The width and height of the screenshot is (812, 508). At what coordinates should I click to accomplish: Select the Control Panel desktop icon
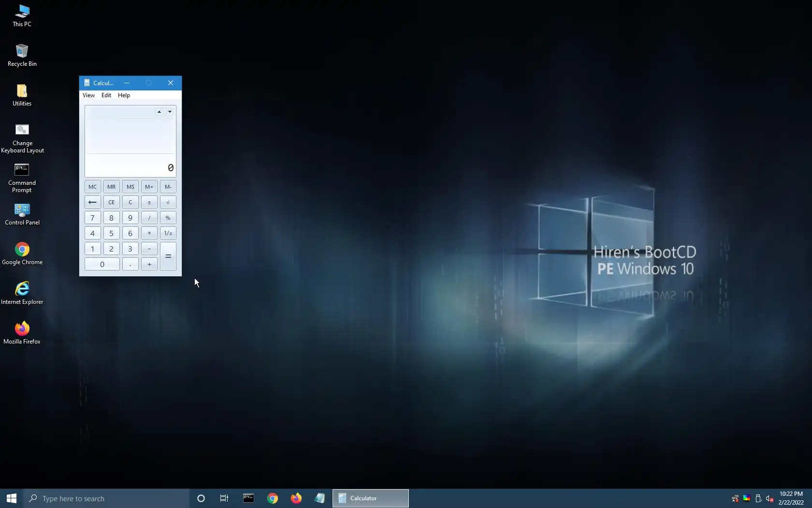[x=22, y=214]
